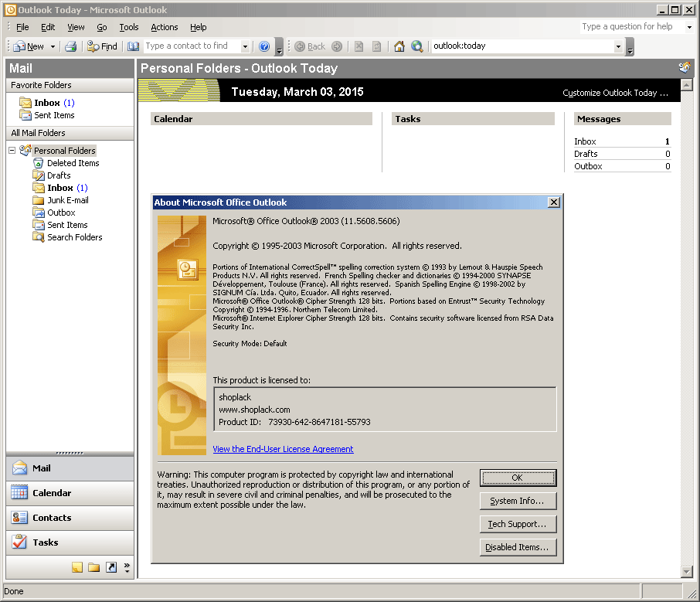
Task: Open the New item dropdown arrow
Action: coord(53,46)
